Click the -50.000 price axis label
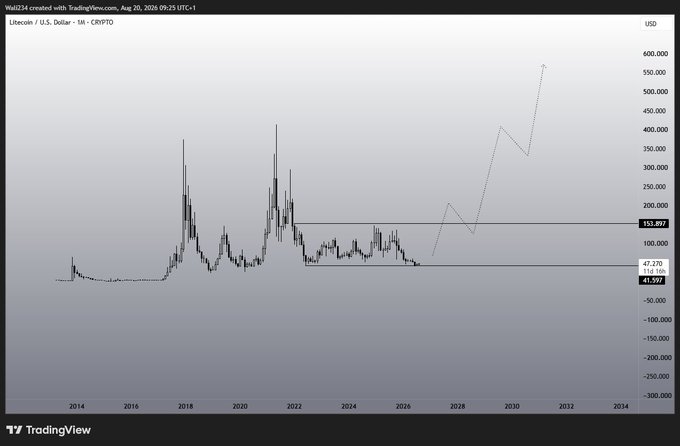Screen dimensions: 680x446 click(x=655, y=300)
